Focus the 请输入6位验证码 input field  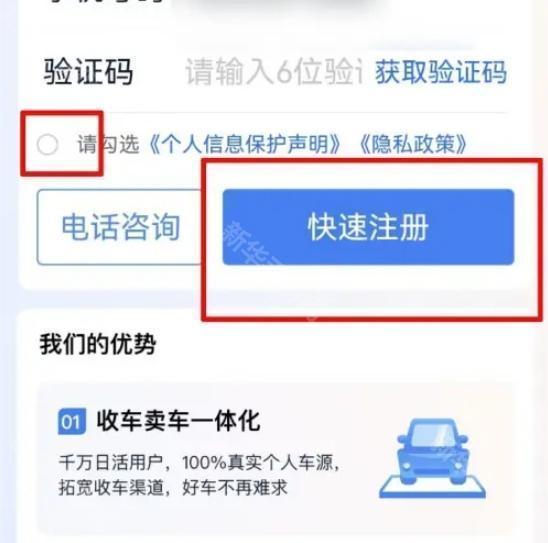click(x=274, y=72)
